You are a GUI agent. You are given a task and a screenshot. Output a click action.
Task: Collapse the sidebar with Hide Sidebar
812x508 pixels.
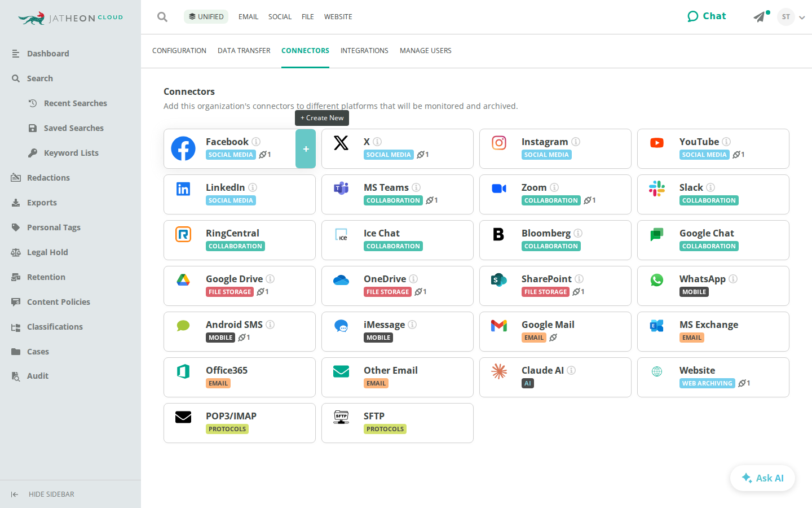[43, 494]
